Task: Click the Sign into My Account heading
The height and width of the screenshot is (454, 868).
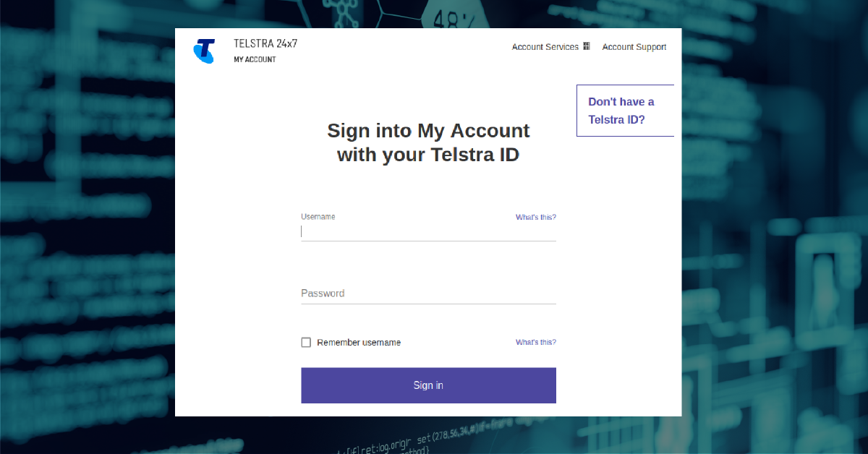Action: [428, 142]
